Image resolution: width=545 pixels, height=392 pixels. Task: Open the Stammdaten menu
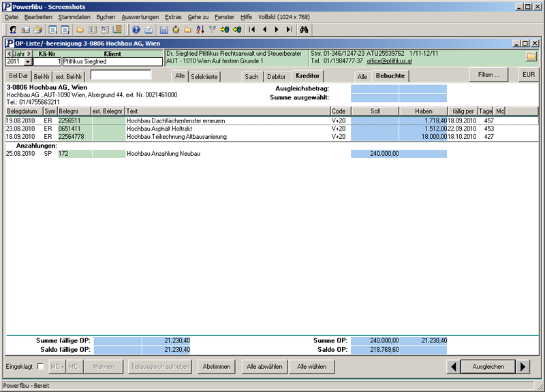pyautogui.click(x=74, y=16)
